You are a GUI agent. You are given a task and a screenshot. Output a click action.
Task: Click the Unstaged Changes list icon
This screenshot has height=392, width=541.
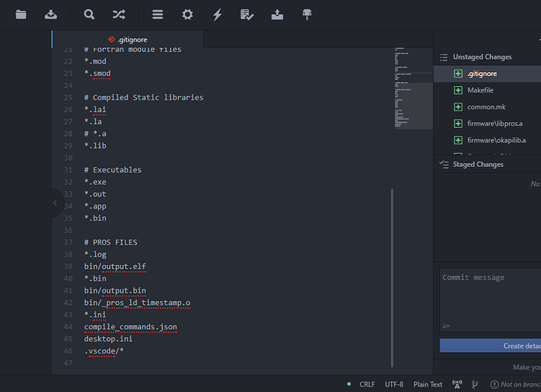coord(444,57)
